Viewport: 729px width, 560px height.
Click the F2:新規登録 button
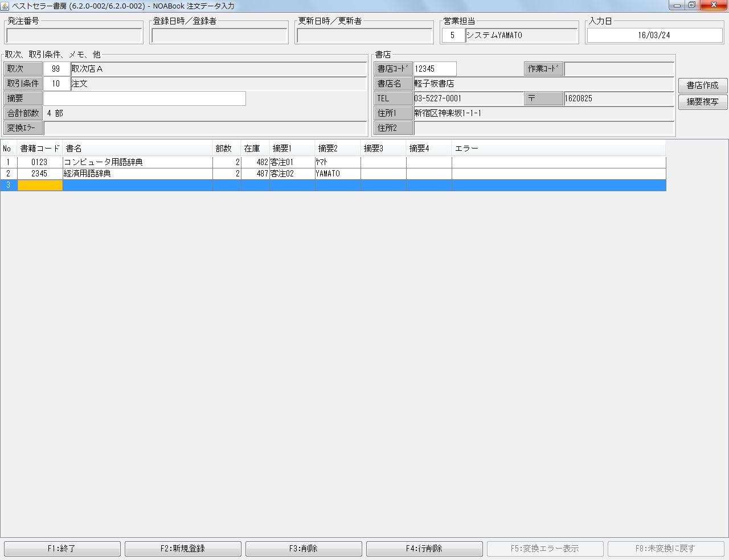(183, 548)
